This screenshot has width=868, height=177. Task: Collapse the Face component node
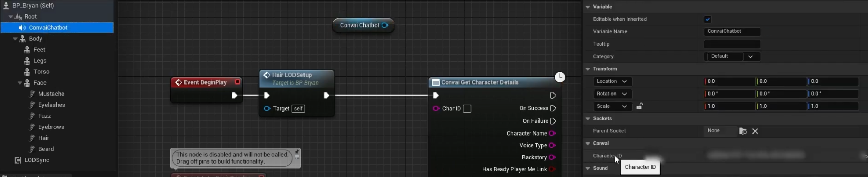point(20,83)
